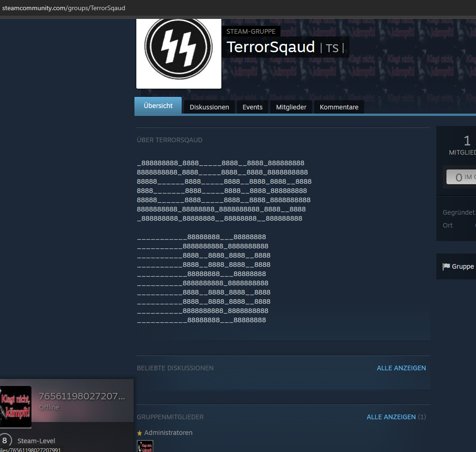476x452 pixels.
Task: Click ALLE ANZEIGEN beside Gruppenmitglieder
Action: tap(391, 417)
